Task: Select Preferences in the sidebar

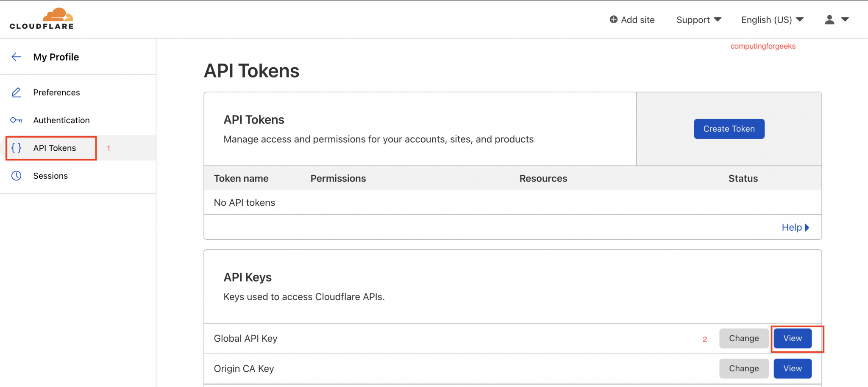Action: pyautogui.click(x=56, y=92)
